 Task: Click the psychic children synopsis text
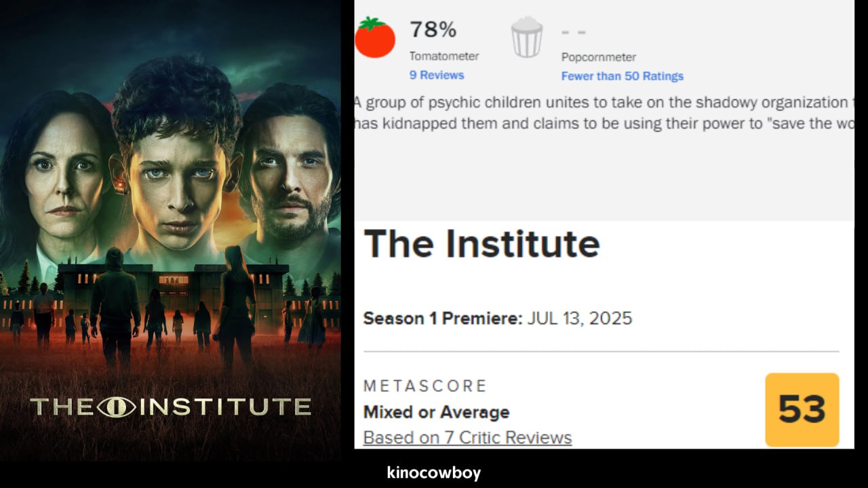pyautogui.click(x=604, y=114)
